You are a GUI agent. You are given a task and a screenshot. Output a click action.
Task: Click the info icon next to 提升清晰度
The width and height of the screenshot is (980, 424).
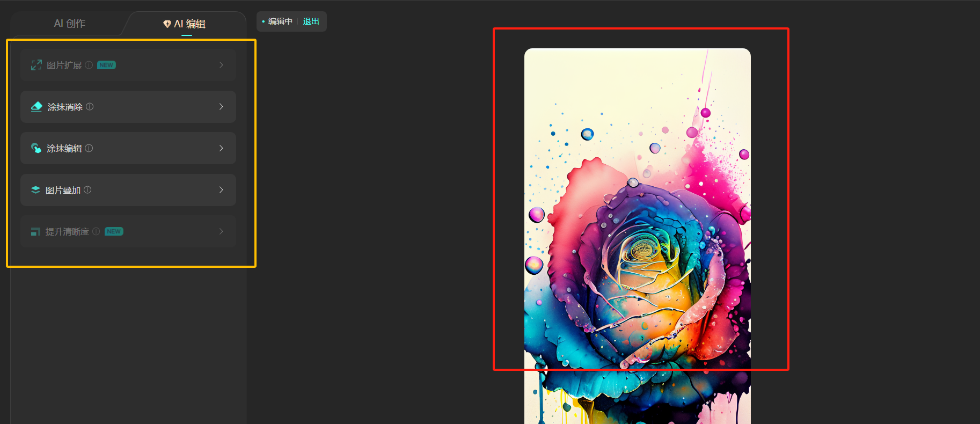(96, 231)
